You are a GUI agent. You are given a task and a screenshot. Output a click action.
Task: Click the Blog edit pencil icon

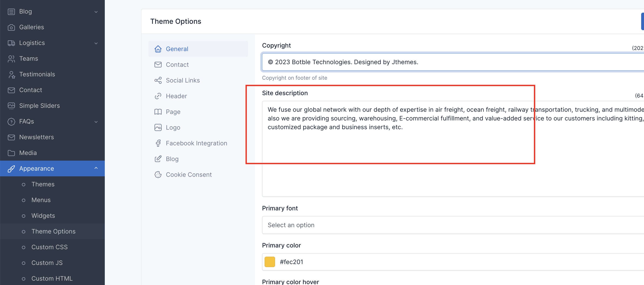(x=158, y=159)
